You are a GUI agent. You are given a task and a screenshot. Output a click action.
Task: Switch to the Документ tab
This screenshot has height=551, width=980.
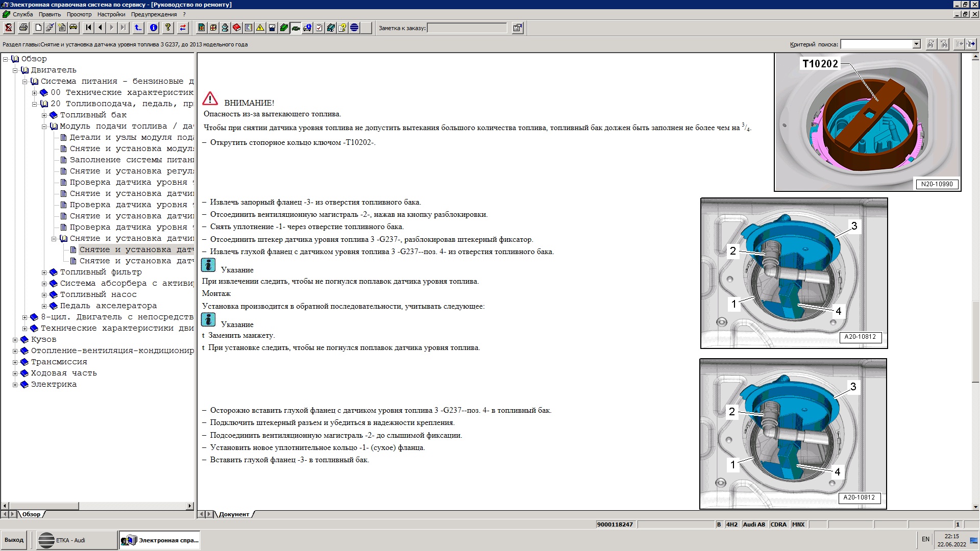(x=234, y=514)
